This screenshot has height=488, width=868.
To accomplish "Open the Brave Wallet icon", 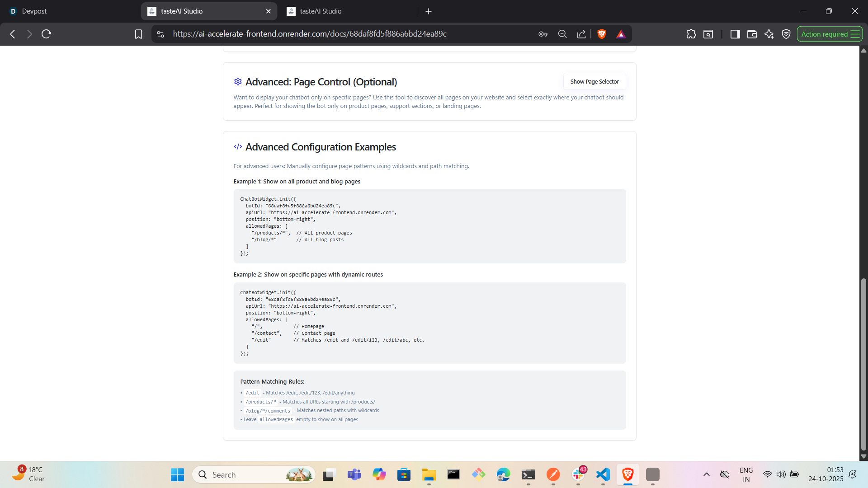I will pyautogui.click(x=752, y=34).
